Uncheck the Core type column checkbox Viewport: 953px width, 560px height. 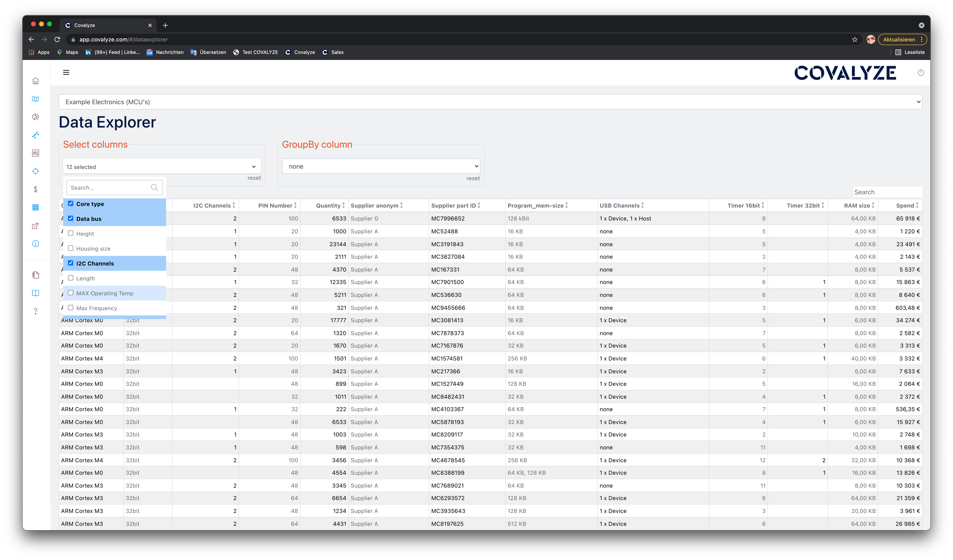71,203
